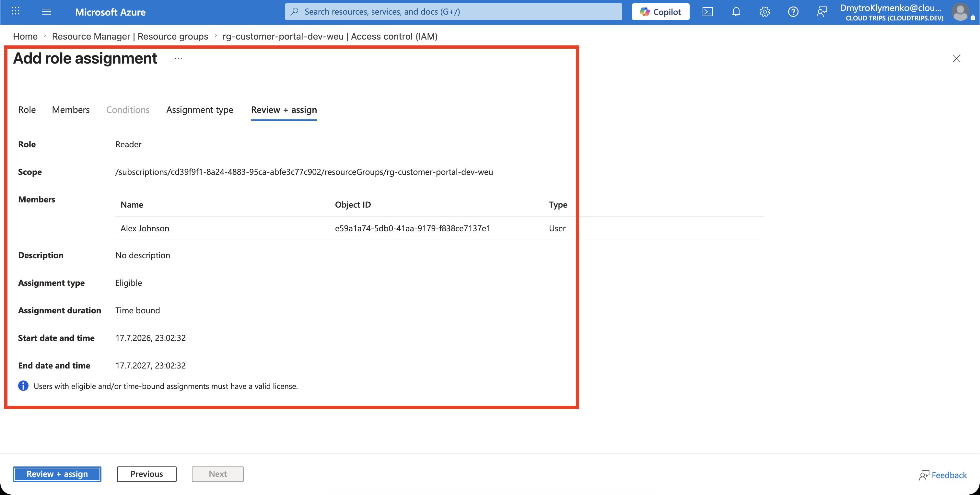980x495 pixels.
Task: Select the Review + assign tab
Action: point(284,110)
